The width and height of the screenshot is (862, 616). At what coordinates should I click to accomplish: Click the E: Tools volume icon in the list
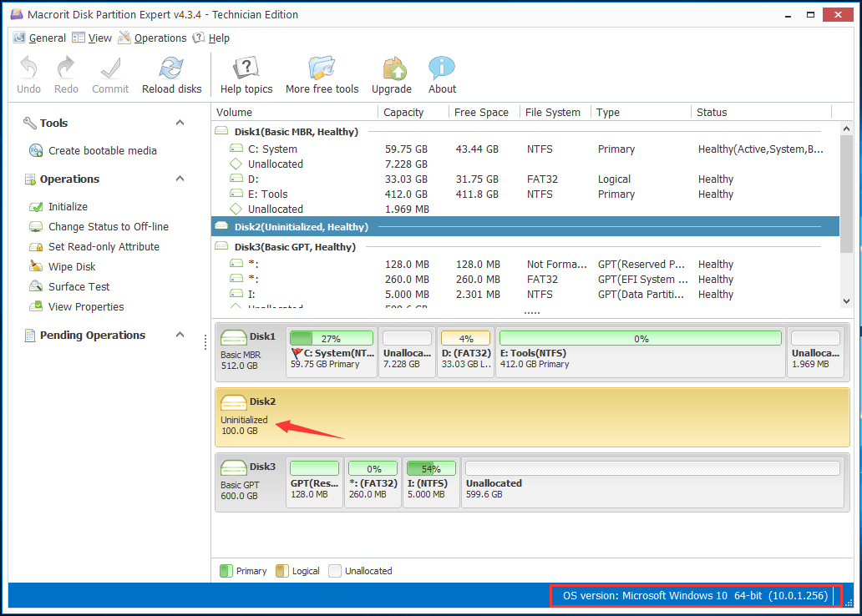coord(236,194)
